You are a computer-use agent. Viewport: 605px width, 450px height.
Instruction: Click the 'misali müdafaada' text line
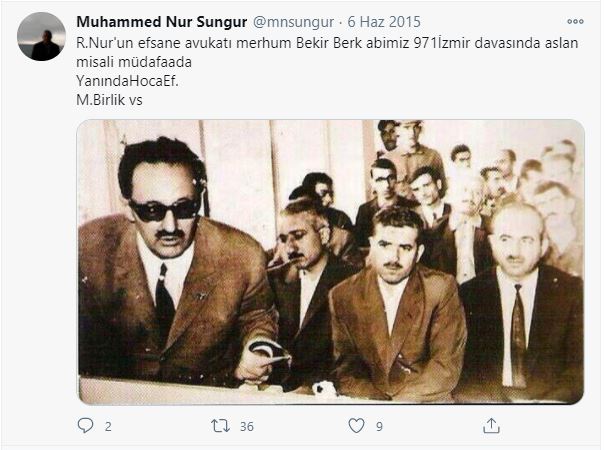[x=134, y=62]
